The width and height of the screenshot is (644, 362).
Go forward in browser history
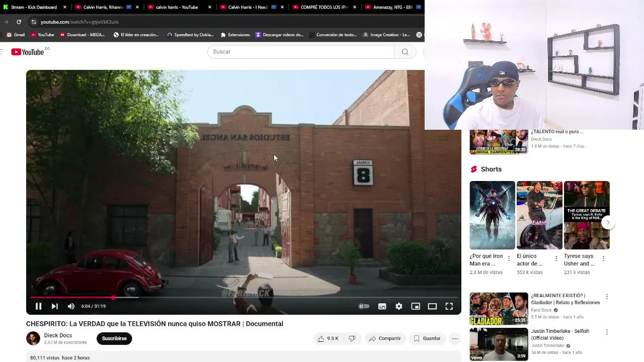pyautogui.click(x=6, y=22)
